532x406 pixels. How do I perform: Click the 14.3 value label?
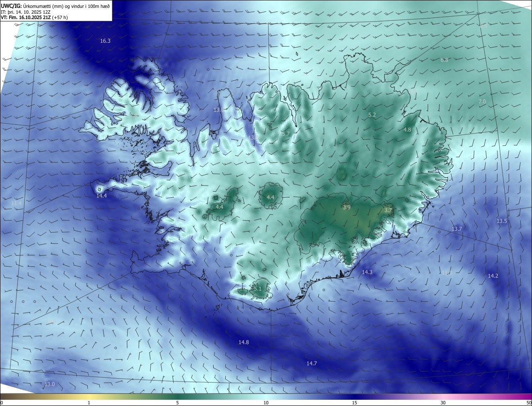[367, 272]
